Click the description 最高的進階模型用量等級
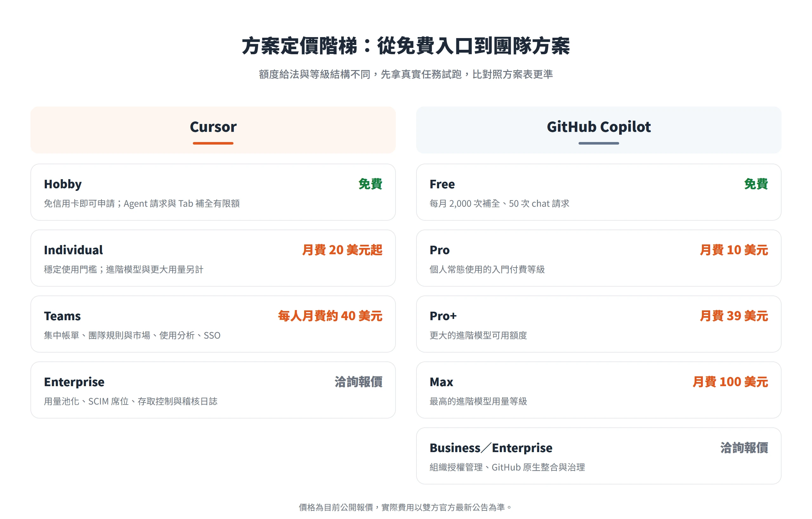Viewport: 812px width, 519px height. (478, 401)
